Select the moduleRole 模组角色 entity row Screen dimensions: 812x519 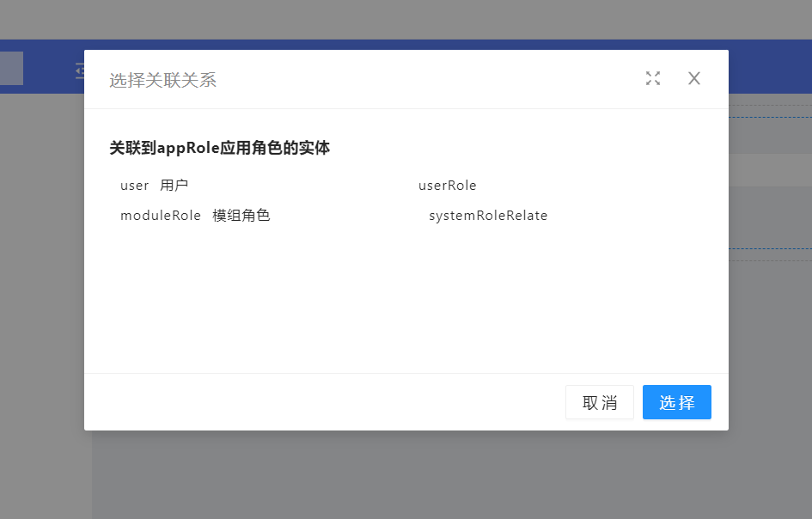[195, 215]
